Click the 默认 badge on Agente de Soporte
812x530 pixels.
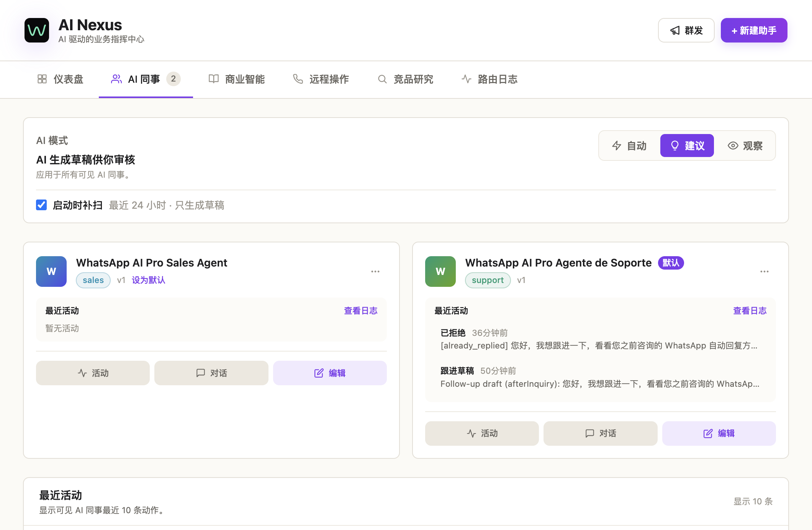point(671,263)
